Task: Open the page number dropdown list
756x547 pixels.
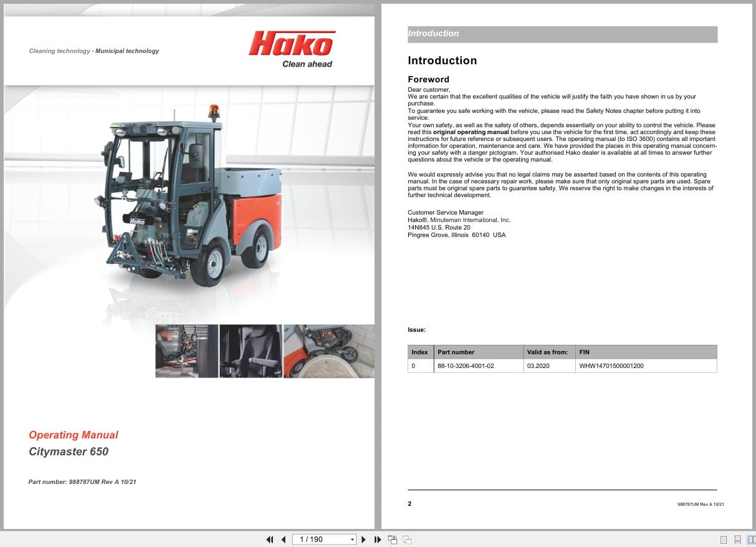Action: 352,540
